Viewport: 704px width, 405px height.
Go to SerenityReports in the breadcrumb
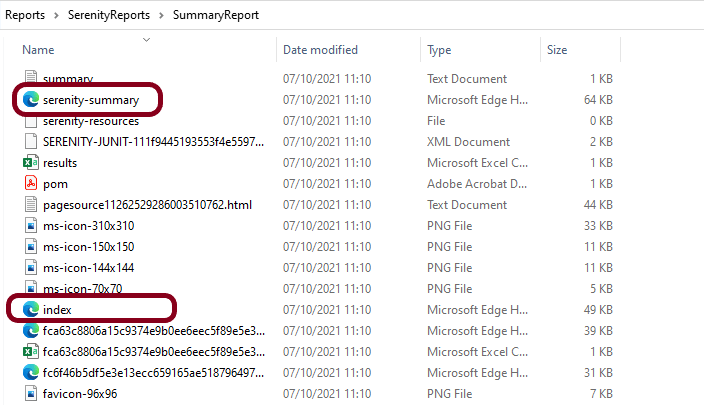[110, 15]
